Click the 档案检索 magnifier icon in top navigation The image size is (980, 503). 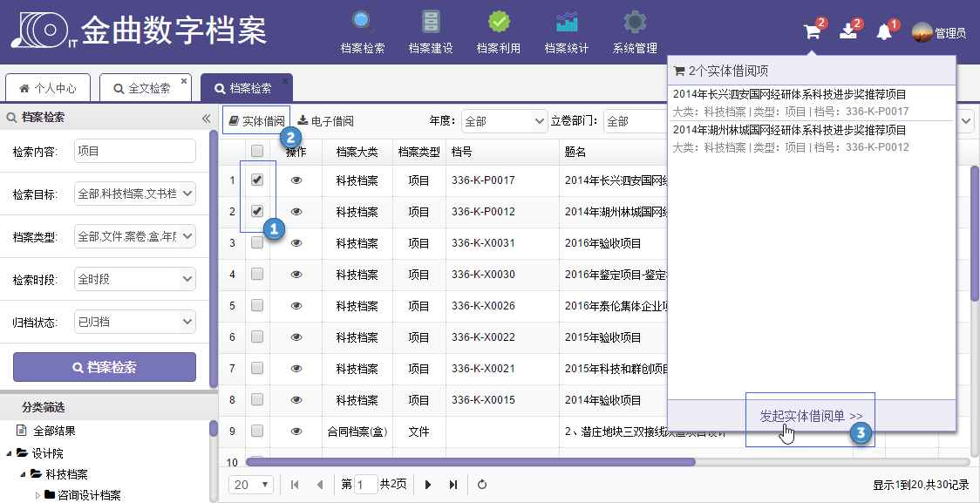click(362, 22)
